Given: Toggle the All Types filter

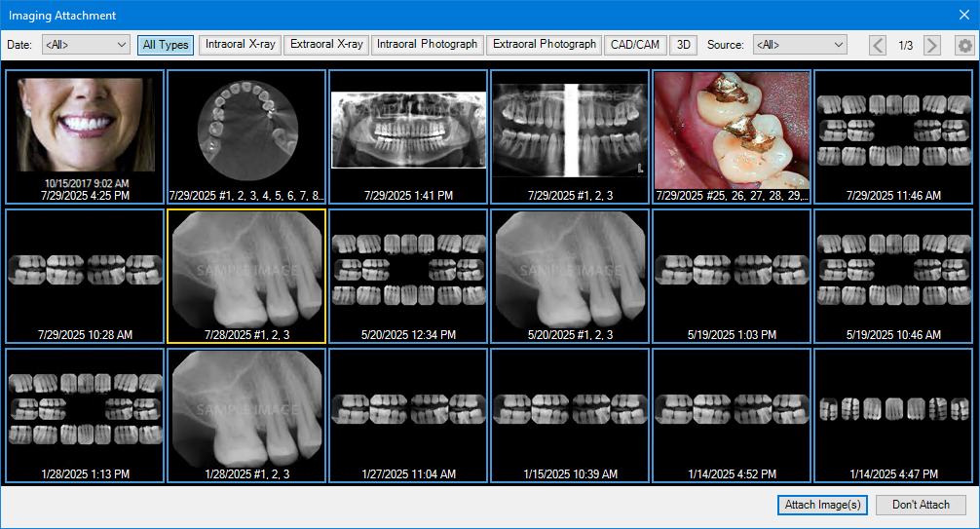Looking at the screenshot, I should click(x=166, y=45).
